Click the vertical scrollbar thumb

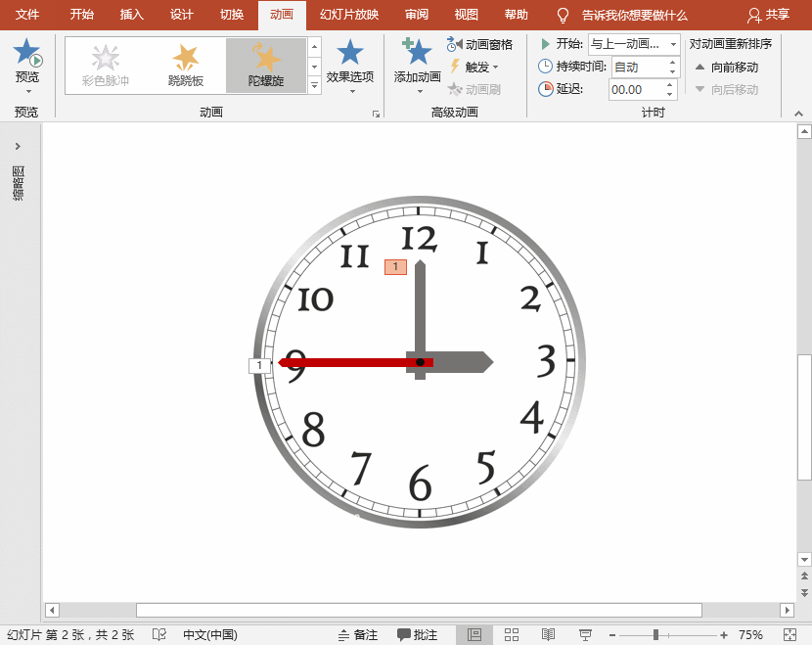(x=804, y=418)
